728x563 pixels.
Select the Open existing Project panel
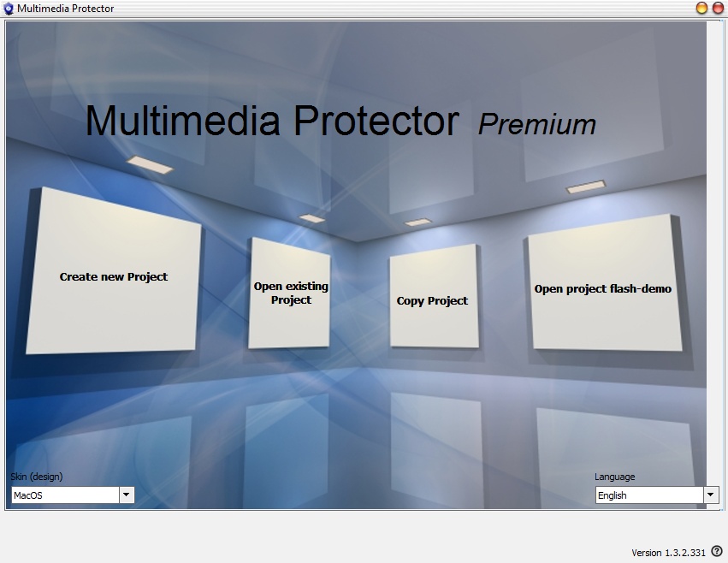point(291,293)
